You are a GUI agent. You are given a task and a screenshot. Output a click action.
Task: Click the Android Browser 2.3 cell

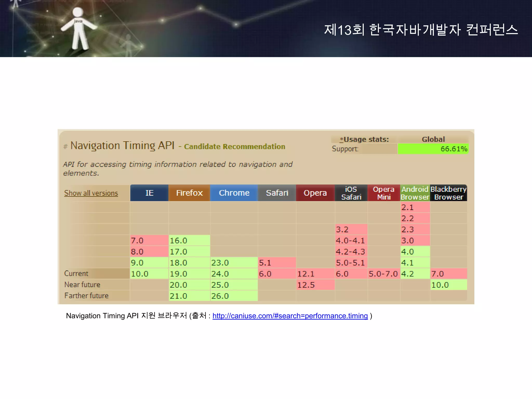(415, 230)
